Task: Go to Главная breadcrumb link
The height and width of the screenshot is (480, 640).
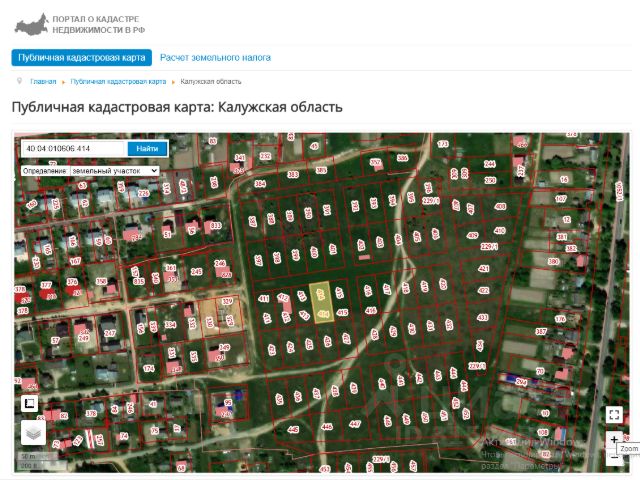Action: 43,82
